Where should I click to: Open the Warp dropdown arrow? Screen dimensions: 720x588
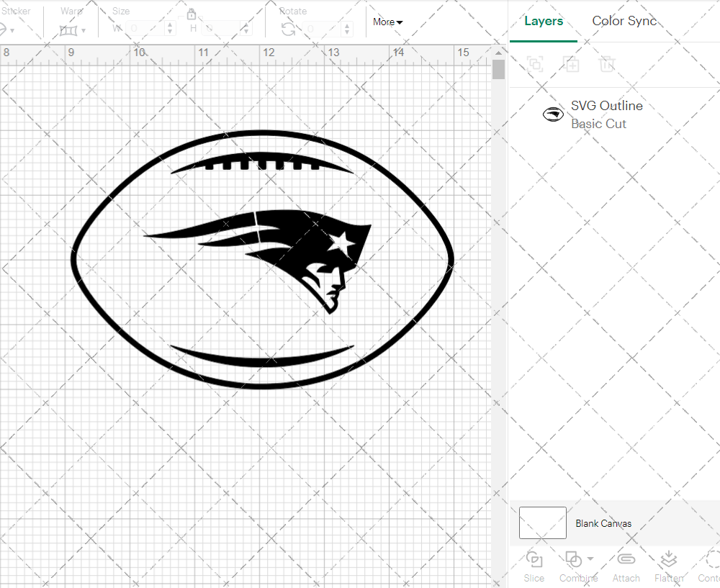coord(84,31)
